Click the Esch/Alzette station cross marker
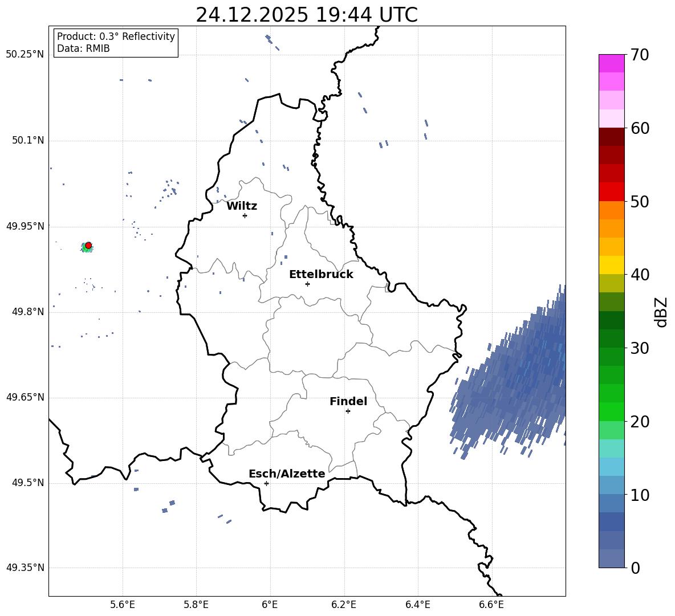 (266, 483)
